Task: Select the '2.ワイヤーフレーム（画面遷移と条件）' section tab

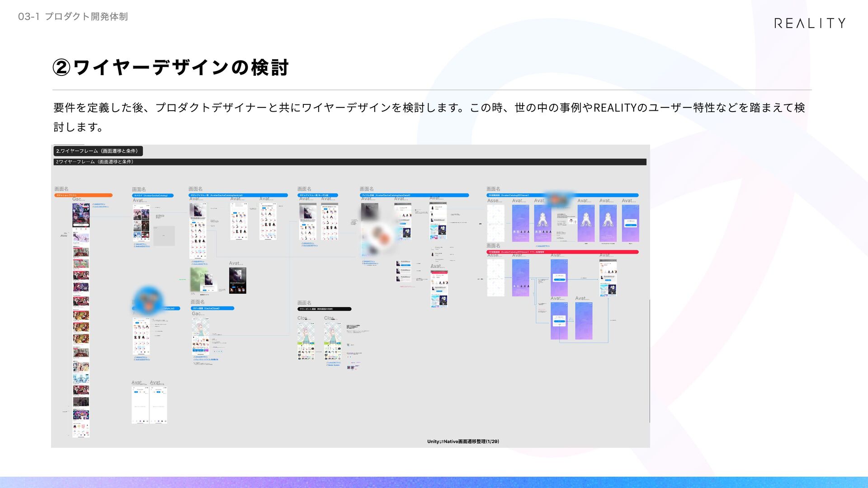Action: (97, 151)
